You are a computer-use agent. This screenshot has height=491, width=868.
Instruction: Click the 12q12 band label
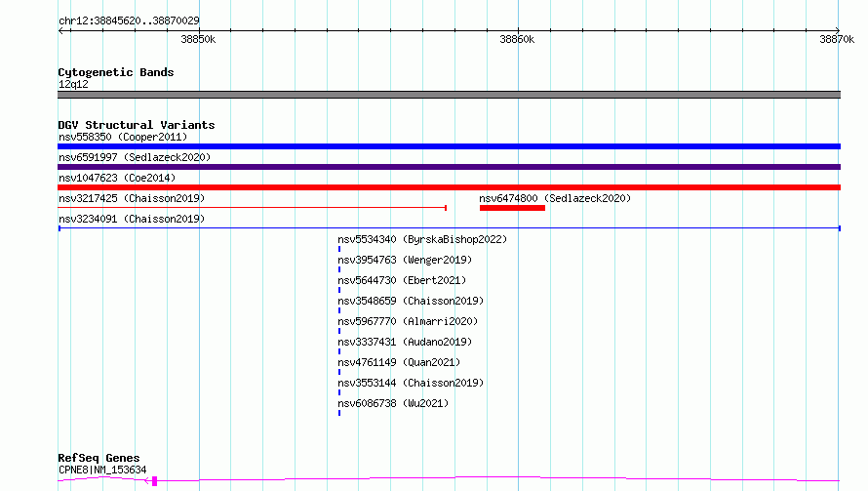point(73,84)
